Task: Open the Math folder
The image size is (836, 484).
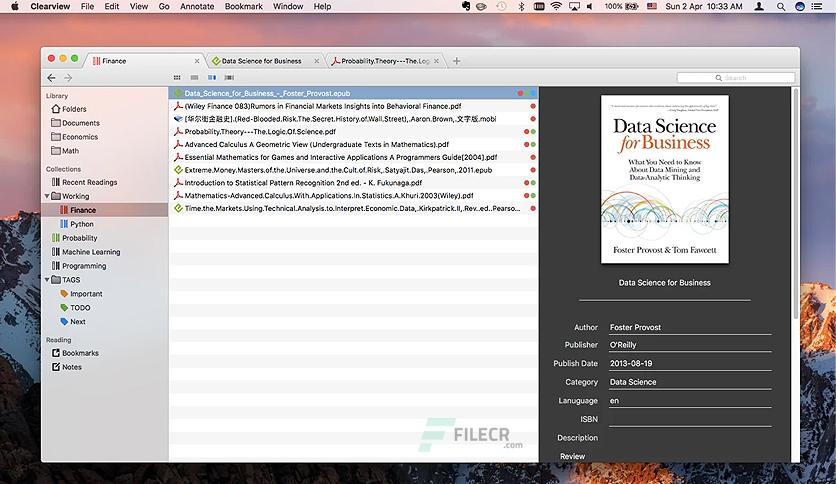Action: [x=70, y=151]
